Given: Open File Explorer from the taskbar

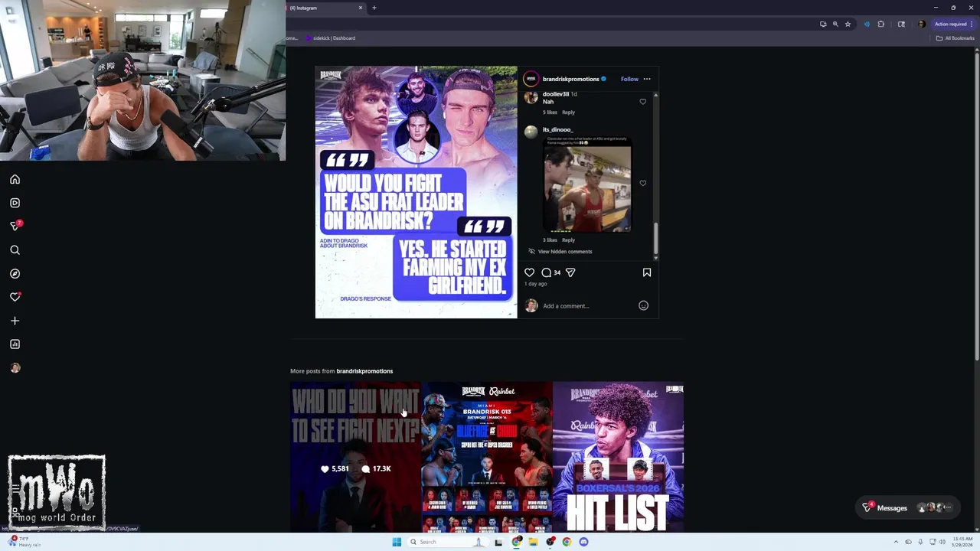Looking at the screenshot, I should [533, 542].
